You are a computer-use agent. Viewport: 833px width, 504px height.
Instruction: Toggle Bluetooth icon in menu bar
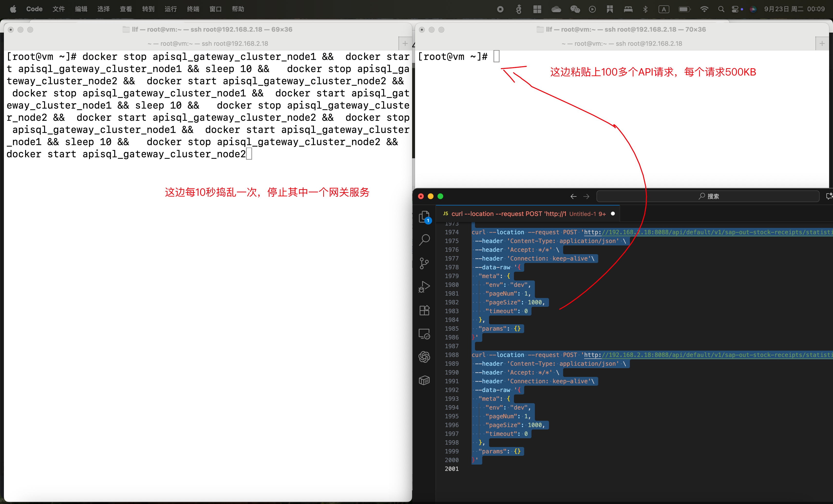[x=645, y=9]
